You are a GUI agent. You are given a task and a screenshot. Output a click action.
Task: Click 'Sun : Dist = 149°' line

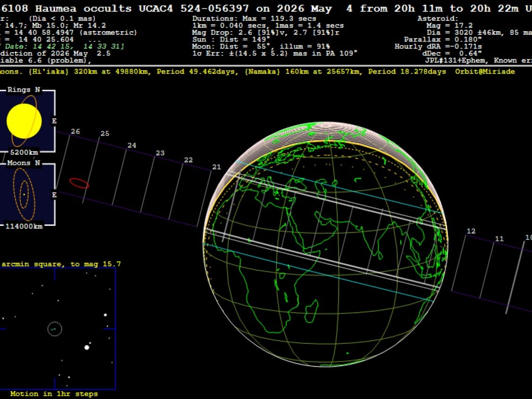[x=231, y=39]
